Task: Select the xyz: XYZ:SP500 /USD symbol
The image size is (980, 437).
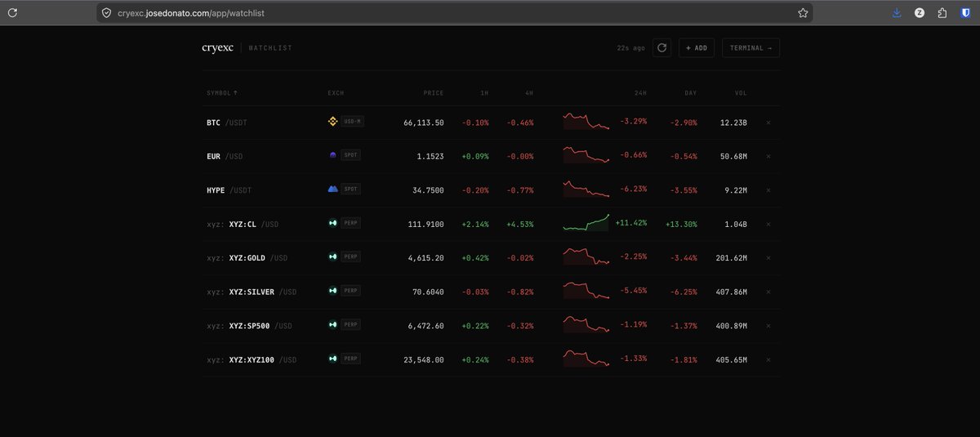Action: (x=249, y=326)
